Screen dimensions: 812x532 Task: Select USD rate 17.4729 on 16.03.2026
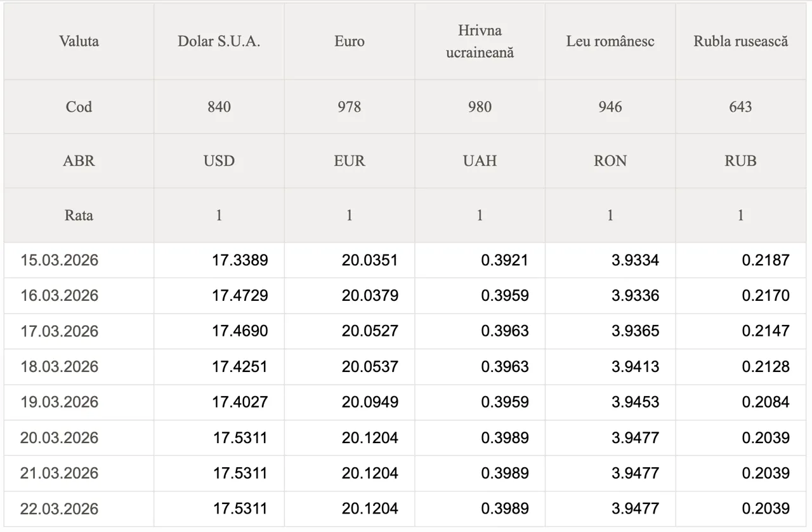(240, 296)
